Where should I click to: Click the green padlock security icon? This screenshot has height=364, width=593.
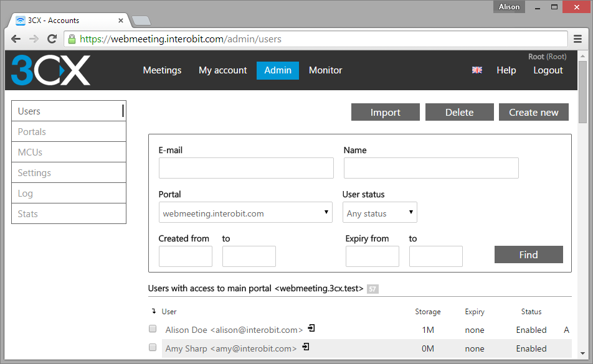[x=72, y=39]
